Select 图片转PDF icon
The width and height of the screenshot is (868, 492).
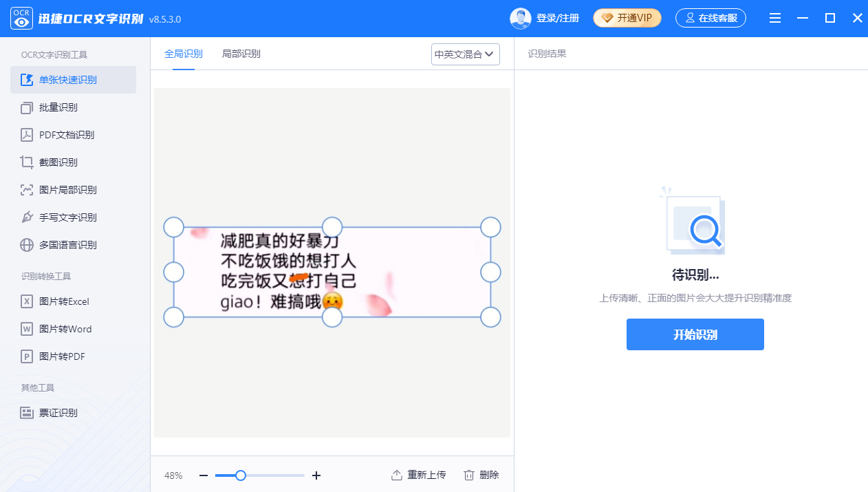tap(27, 356)
